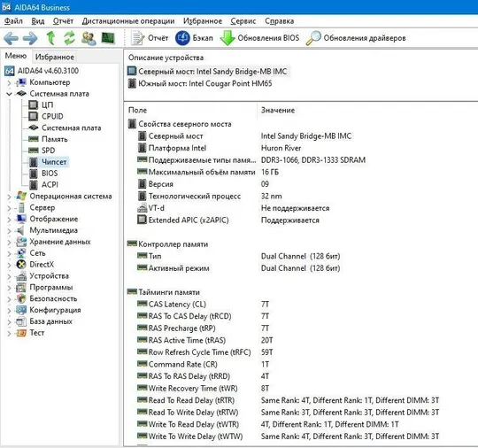This screenshot has width=478, height=448.
Task: Click the Устройства tree icon
Action: (x=21, y=276)
